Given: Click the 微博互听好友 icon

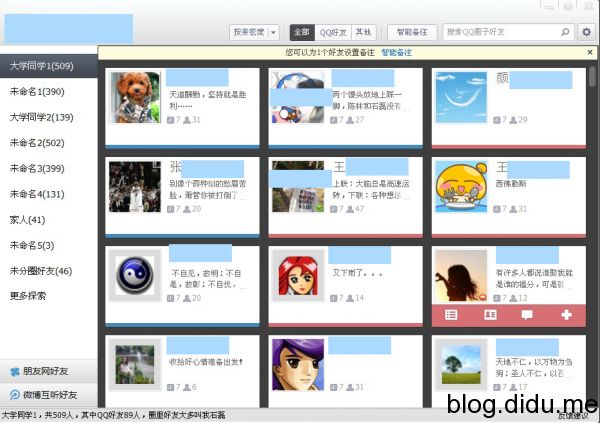Looking at the screenshot, I should coord(15,395).
